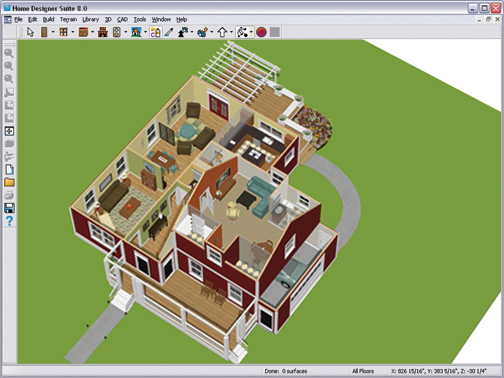Screen dimensions: 504x378
Task: Click the house camera view tool
Action: pyautogui.click(x=136, y=32)
